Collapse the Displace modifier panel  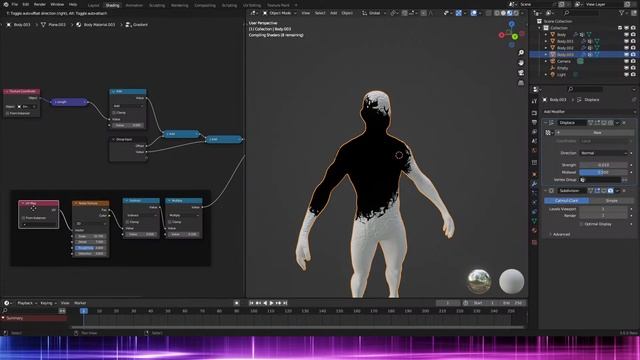coord(546,122)
